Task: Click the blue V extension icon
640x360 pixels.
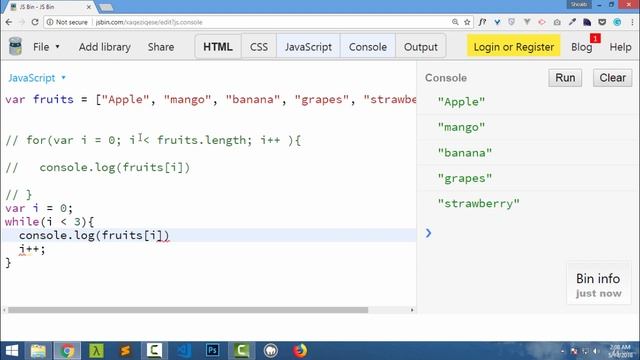Action: point(497,22)
